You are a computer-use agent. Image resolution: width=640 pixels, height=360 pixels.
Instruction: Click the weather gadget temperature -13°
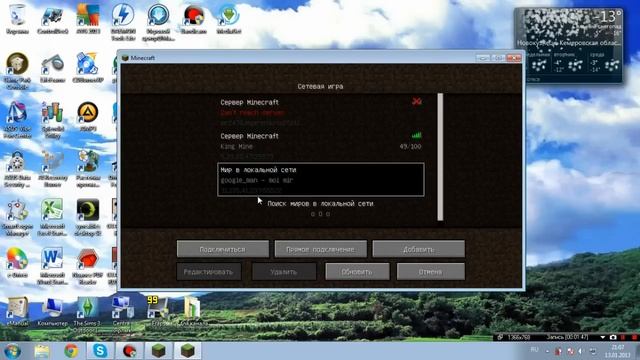pyautogui.click(x=608, y=17)
